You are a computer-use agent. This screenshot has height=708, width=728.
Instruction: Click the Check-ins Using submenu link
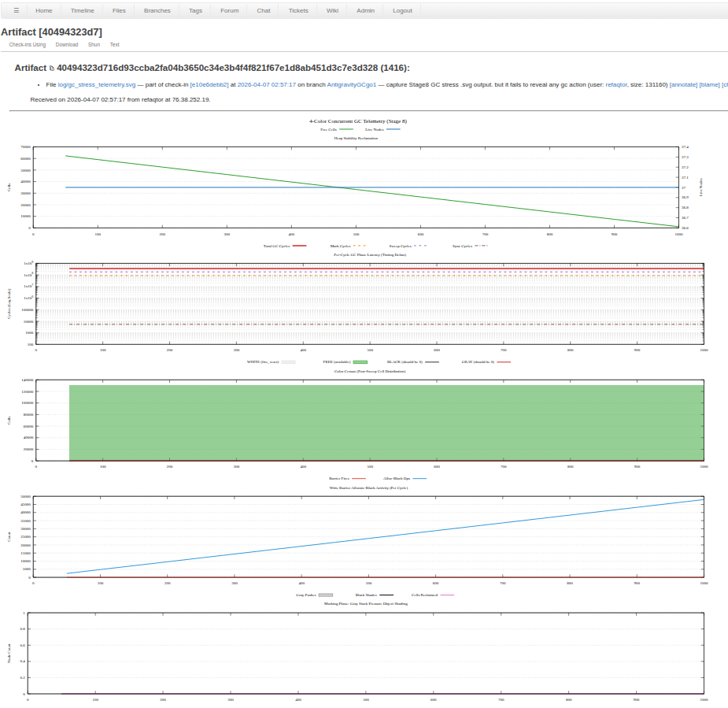click(28, 45)
